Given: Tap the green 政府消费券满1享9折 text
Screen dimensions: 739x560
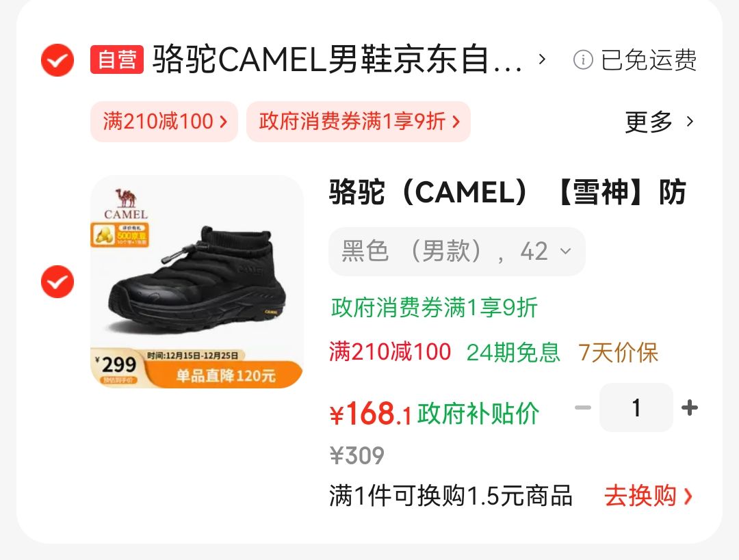Looking at the screenshot, I should pos(434,308).
